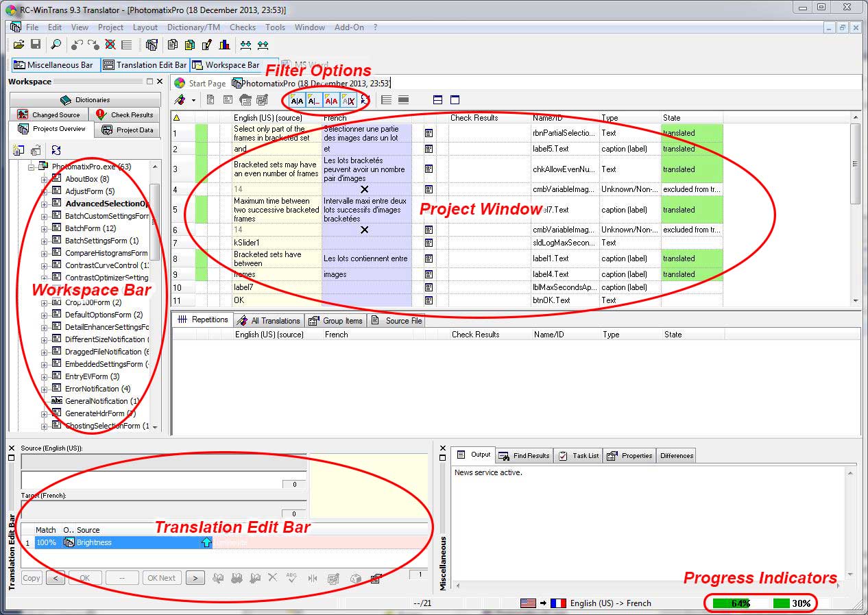
Task: Expand the AdjustForm (5) tree node
Action: (45, 191)
